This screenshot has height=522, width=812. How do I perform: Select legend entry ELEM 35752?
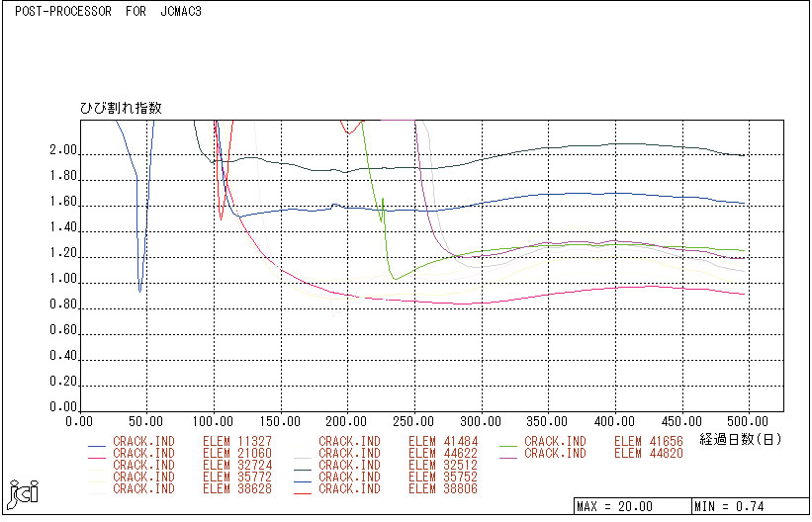[443, 477]
